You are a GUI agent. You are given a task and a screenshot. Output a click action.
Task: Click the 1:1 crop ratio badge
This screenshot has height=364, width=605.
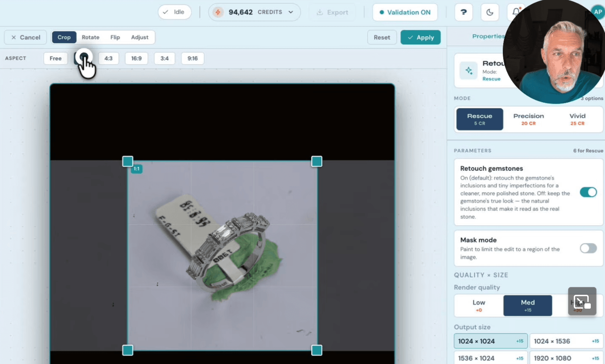(x=137, y=169)
